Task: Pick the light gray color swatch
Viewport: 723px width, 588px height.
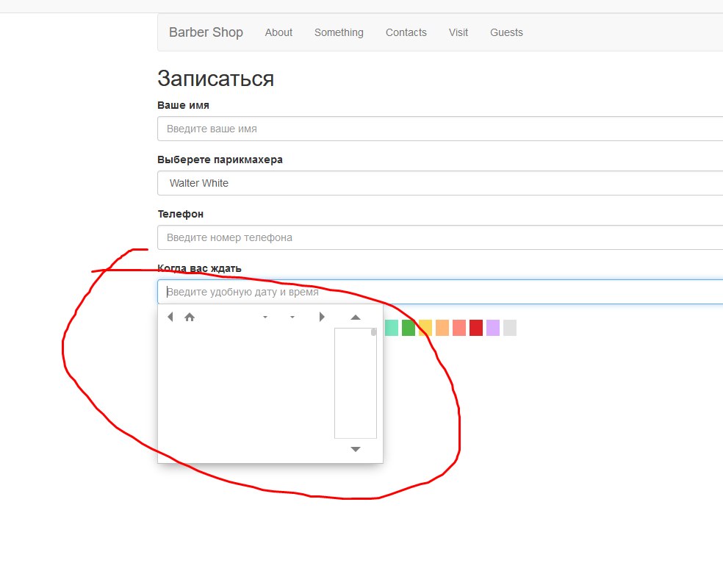Action: pyautogui.click(x=510, y=328)
